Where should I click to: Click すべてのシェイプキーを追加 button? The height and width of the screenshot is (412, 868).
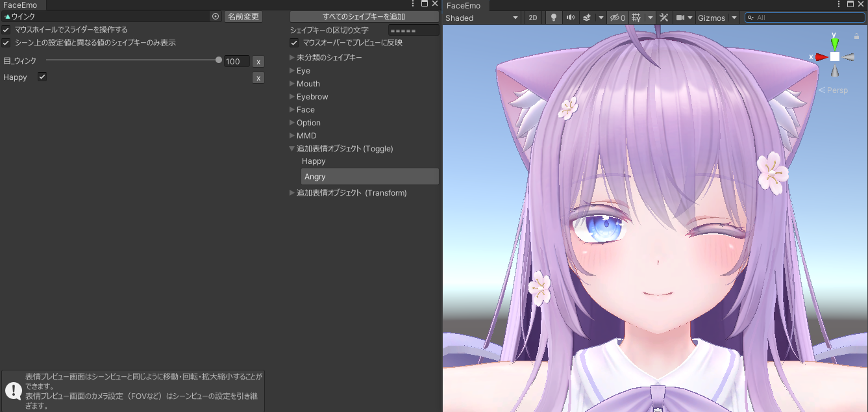(364, 16)
